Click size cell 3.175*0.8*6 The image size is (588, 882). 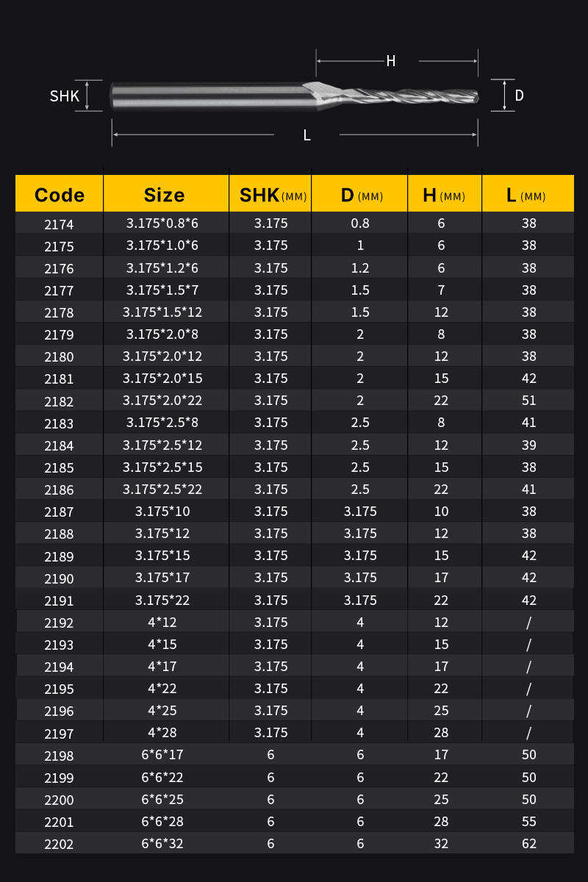pos(162,223)
